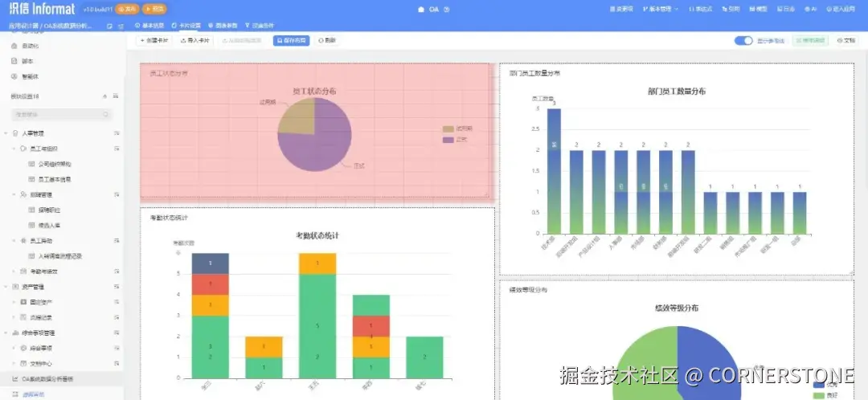This screenshot has width=868, height=400.
Task: Click the collapse sidebar icon beside breadcrumb
Action: (121, 26)
